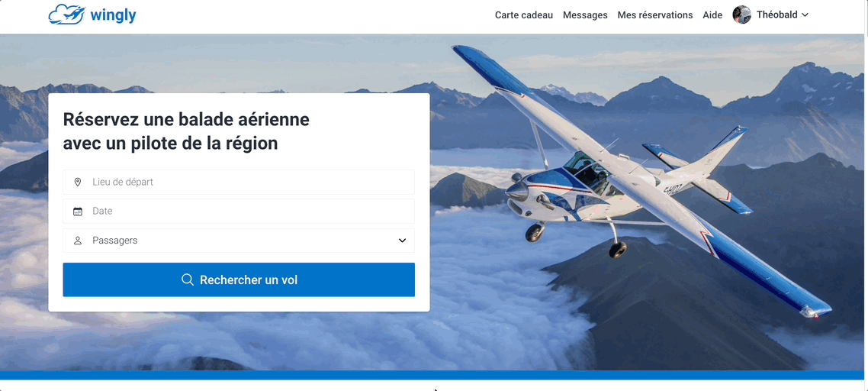Screen dimensions: 868x391
Task: Click the person icon in Passagers field
Action: (x=78, y=241)
